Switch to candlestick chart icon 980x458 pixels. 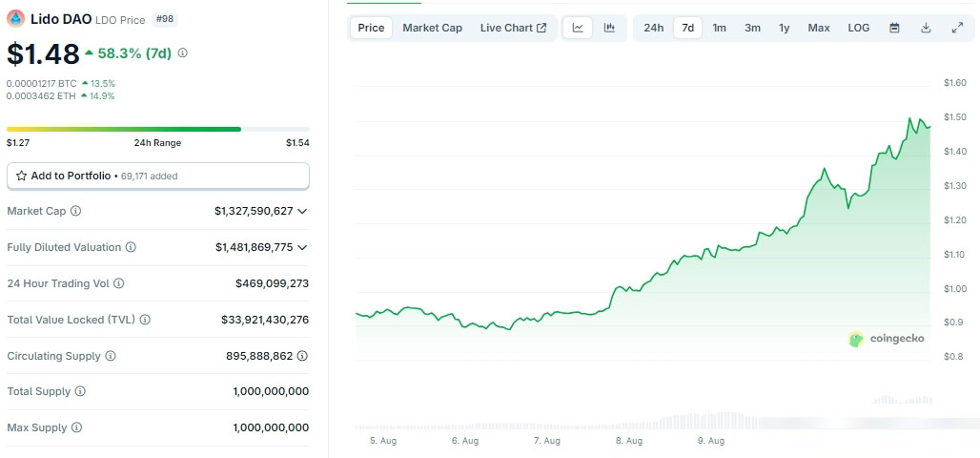pos(609,28)
